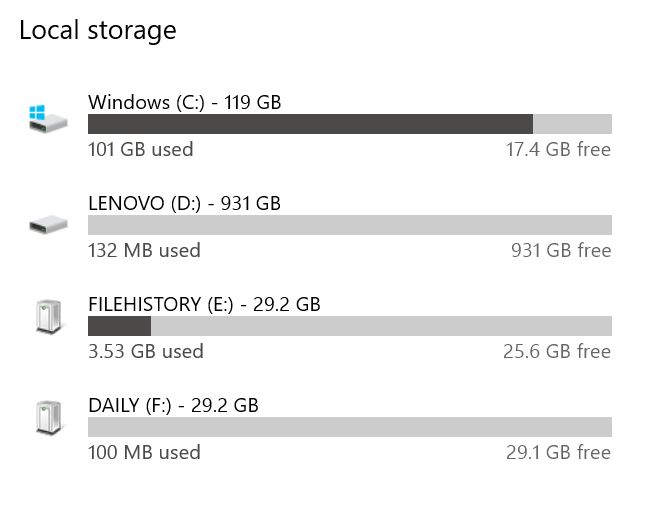Open the FILEHISTORY (E:) - 29.2 GB label
Viewport: 652px width, 530px height.
coord(204,304)
